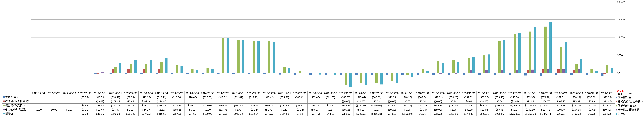Select the 2015/12/31 column header

tap(285, 93)
